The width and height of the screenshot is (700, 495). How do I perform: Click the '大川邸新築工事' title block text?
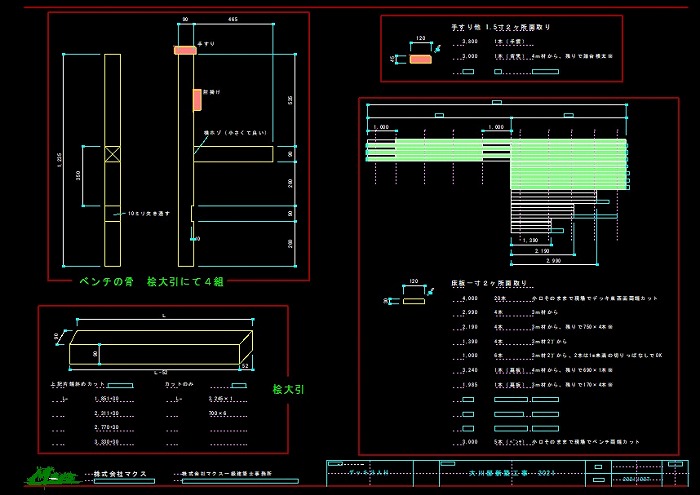click(499, 473)
